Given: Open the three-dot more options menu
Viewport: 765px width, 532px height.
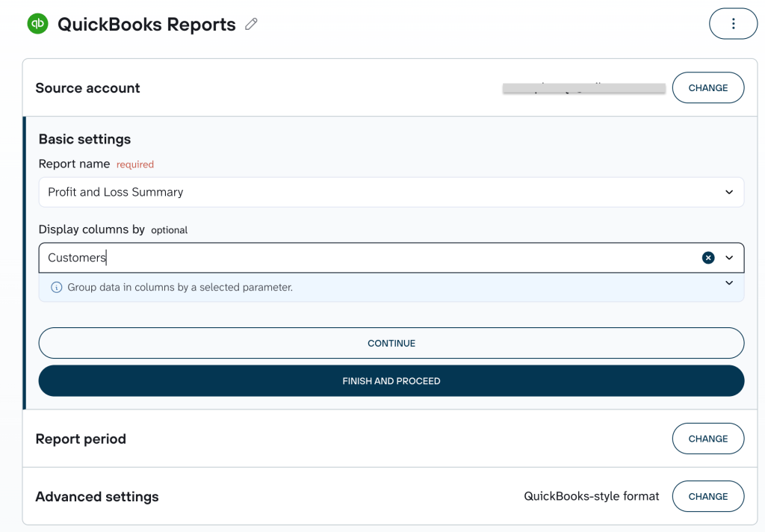Looking at the screenshot, I should tap(733, 23).
